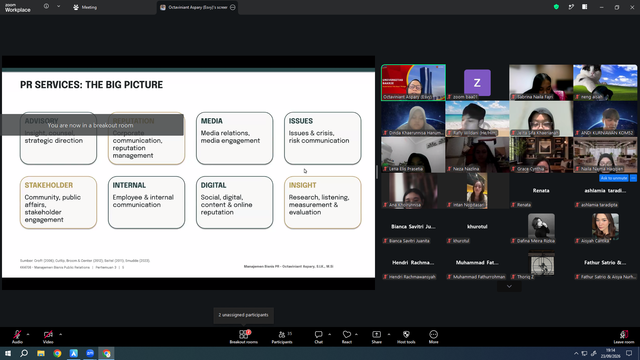Select Thoriq Z's profile picture tile
The image size is (640, 360).
pyautogui.click(x=541, y=262)
